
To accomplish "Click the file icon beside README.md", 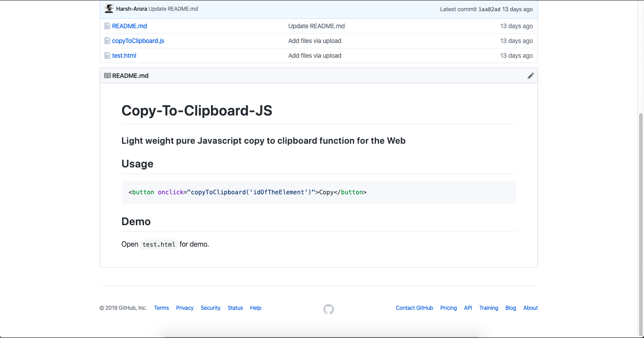I will tap(107, 26).
